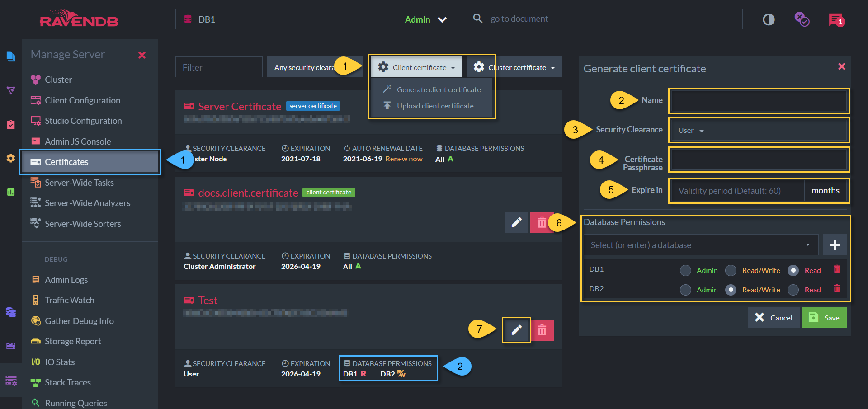Open Certificates menu item
868x409 pixels.
pos(90,162)
